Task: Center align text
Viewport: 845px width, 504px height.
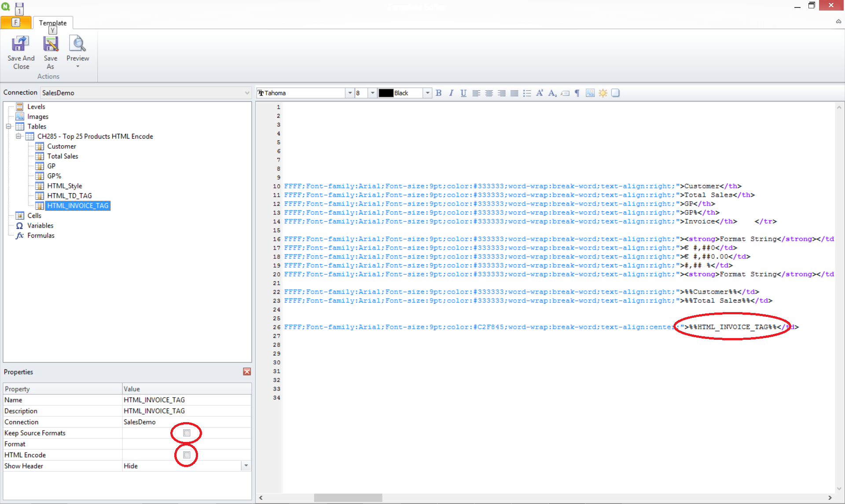Action: point(489,93)
